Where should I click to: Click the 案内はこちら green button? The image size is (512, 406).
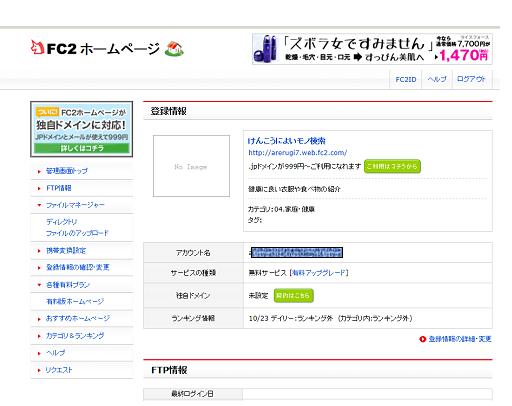pos(293,295)
